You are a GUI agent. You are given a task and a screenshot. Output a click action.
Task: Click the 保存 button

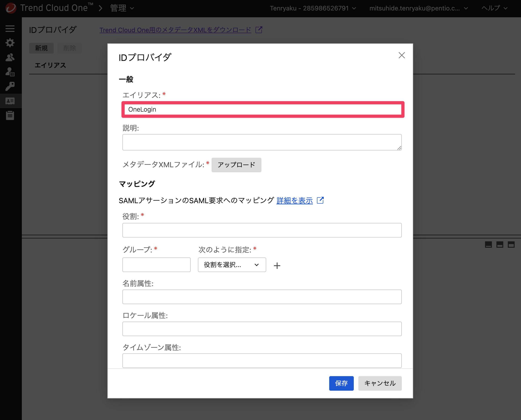click(x=341, y=383)
